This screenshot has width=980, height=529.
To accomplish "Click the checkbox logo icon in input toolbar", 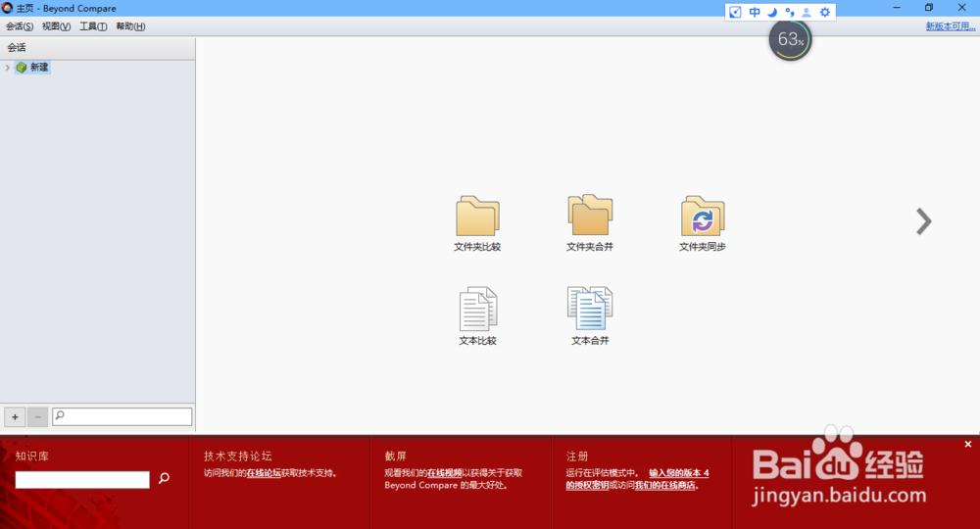I will click(736, 12).
